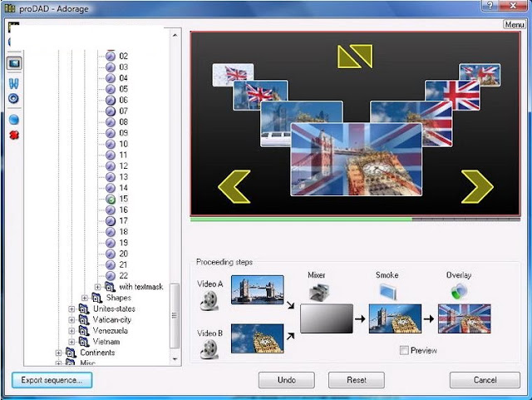The height and width of the screenshot is (400, 532).
Task: Click the tree scrollbar thumb
Action: click(x=175, y=316)
